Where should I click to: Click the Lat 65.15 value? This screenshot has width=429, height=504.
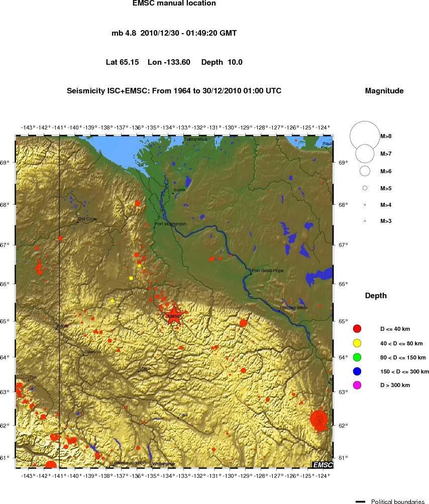pyautogui.click(x=122, y=62)
